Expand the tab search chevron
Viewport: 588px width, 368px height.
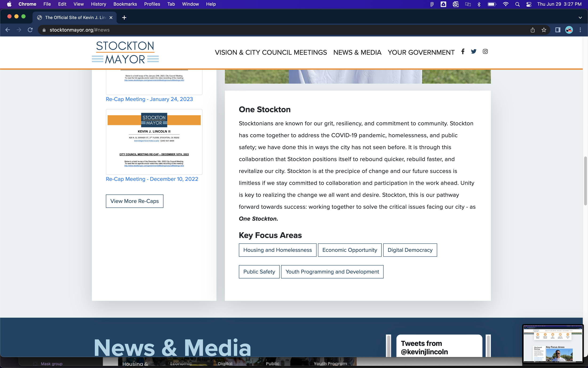pos(580,17)
